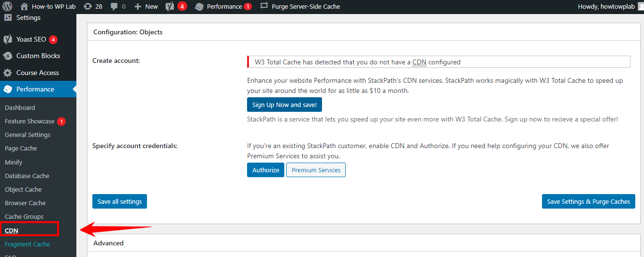The width and height of the screenshot is (644, 257).
Task: Go to the Performance Dashboard submenu
Action: [x=20, y=107]
